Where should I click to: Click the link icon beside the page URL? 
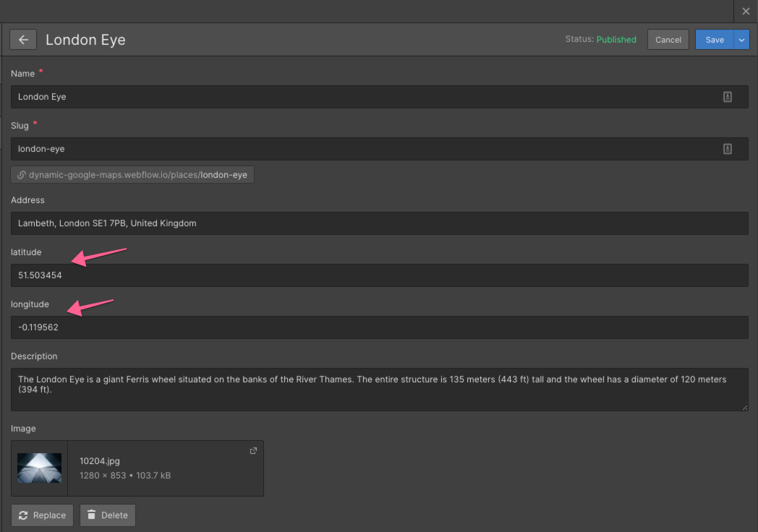(x=21, y=175)
